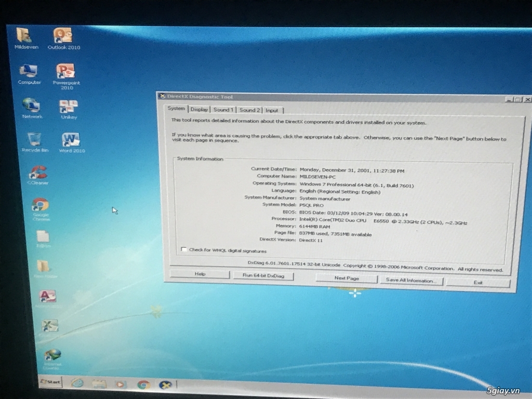The image size is (532, 399).
Task: Select the Computer desktop icon
Action: tap(29, 74)
